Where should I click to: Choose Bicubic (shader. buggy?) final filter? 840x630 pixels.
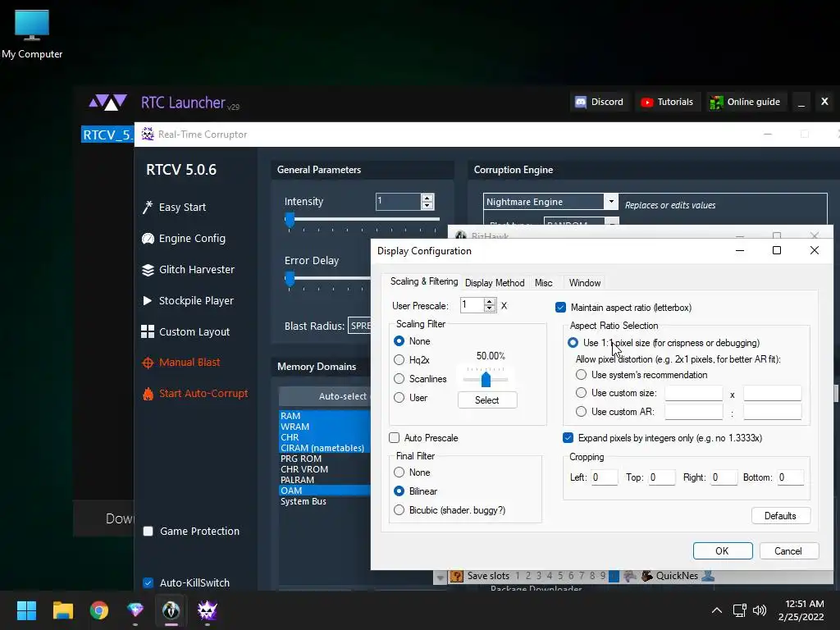(x=399, y=510)
